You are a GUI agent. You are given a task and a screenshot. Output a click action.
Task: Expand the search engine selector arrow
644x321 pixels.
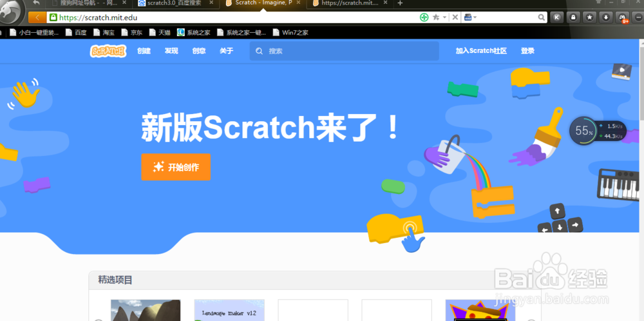click(x=475, y=17)
